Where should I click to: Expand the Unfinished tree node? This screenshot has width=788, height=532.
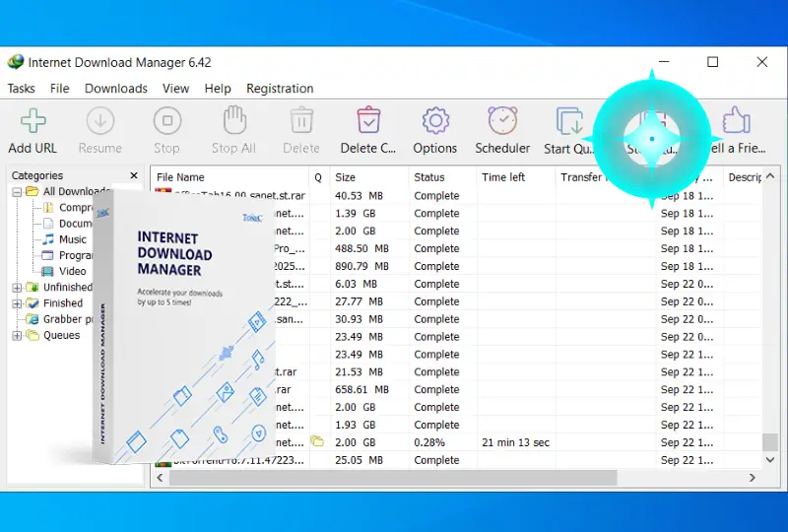point(17,288)
